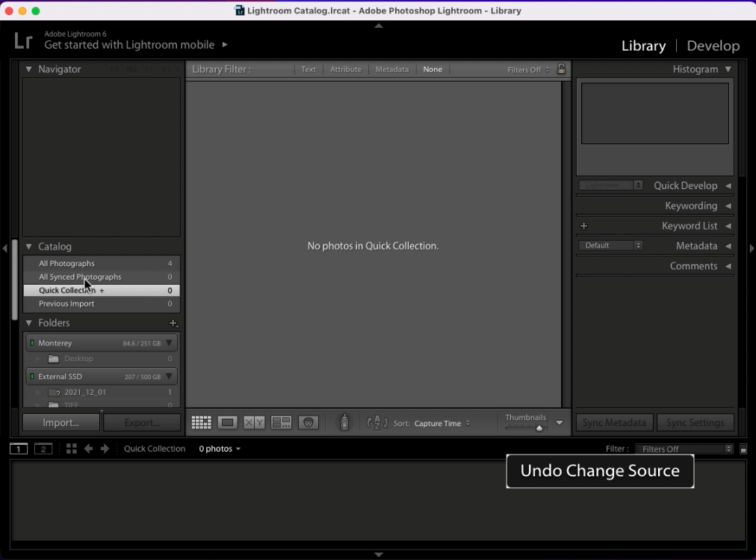The height and width of the screenshot is (560, 756).
Task: Select All Synced Photographs in Catalog
Action: pyautogui.click(x=102, y=277)
